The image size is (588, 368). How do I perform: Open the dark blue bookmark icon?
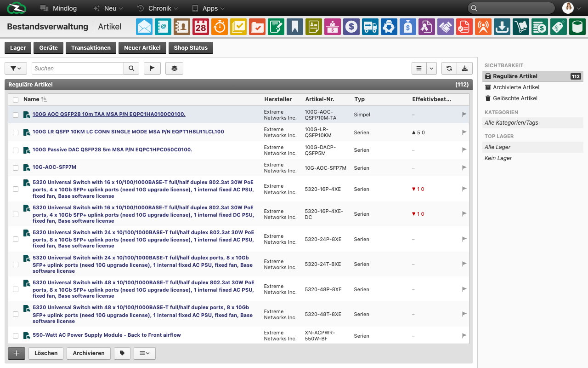pyautogui.click(x=295, y=27)
